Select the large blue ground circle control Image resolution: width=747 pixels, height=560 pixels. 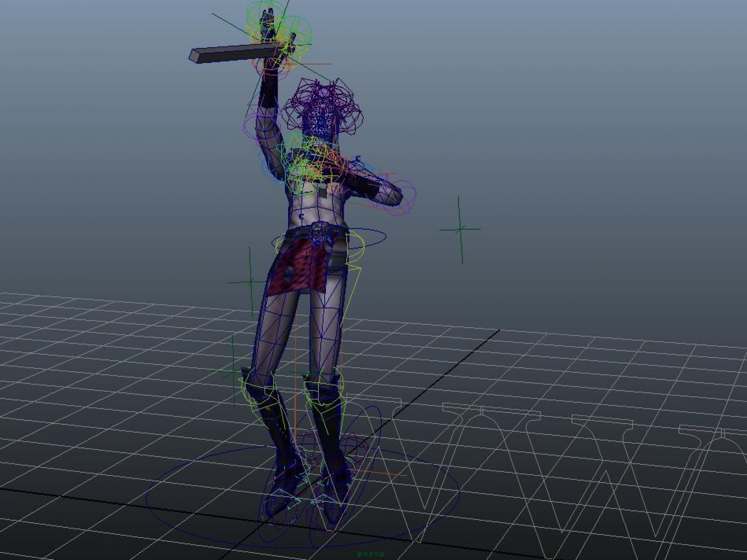click(x=303, y=495)
